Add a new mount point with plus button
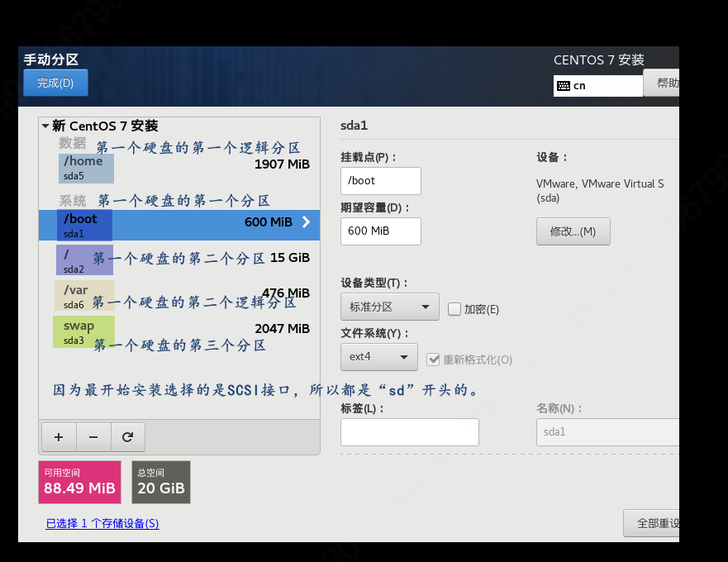Image resolution: width=728 pixels, height=562 pixels. 59,437
